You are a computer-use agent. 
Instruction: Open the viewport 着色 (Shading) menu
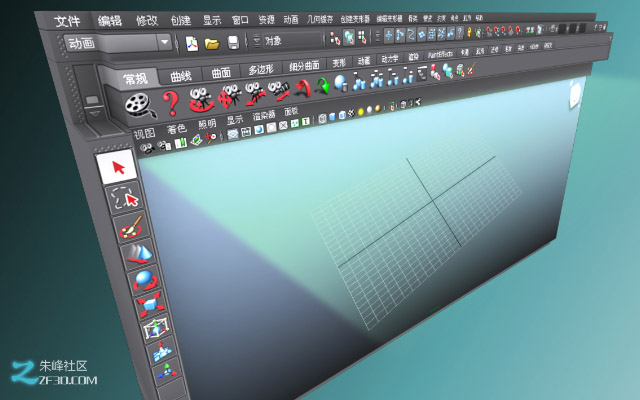177,129
